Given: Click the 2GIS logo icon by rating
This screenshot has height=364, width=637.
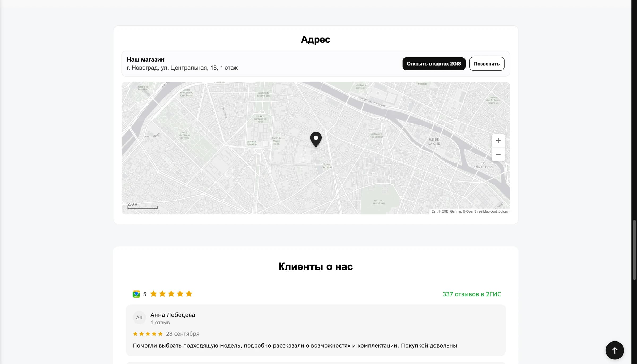Looking at the screenshot, I should coord(136,294).
